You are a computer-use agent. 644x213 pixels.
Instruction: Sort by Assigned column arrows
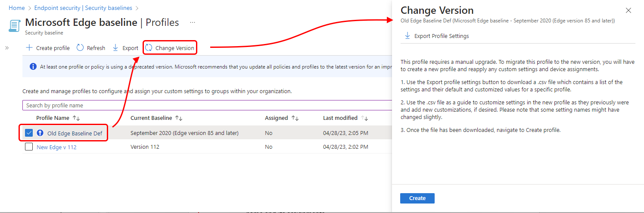295,118
